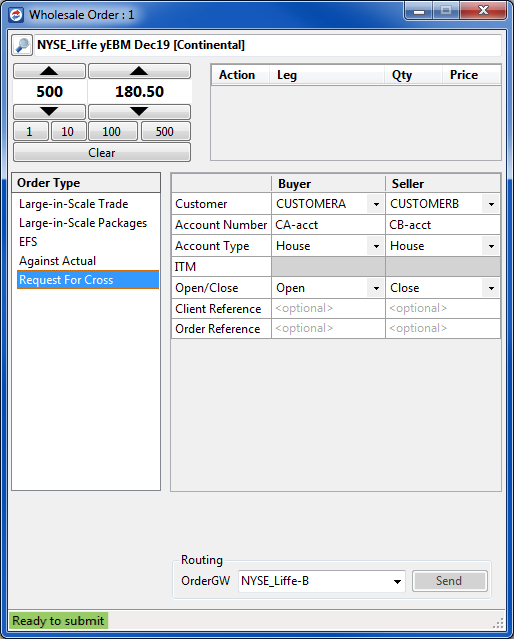The image size is (514, 639).
Task: Open the Seller Customer dropdown
Action: [491, 204]
